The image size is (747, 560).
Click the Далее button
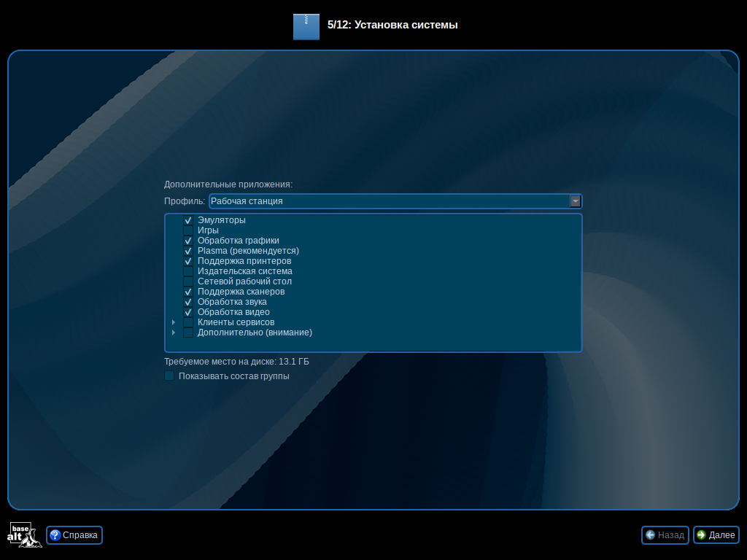[x=716, y=534]
